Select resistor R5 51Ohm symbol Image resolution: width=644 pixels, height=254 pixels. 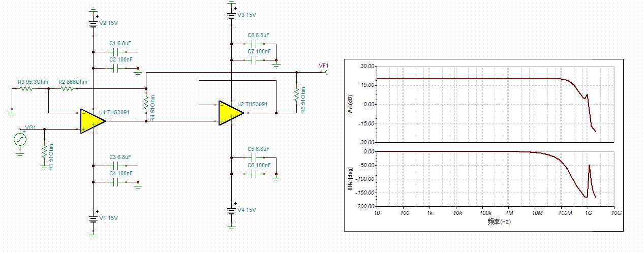click(x=296, y=96)
